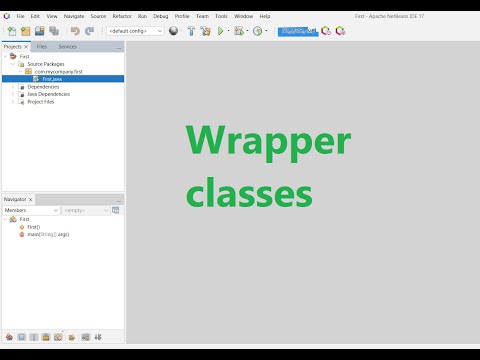Click the memory usage bar to collect garbage
Image resolution: width=480 pixels, height=360 pixels.
(x=298, y=31)
